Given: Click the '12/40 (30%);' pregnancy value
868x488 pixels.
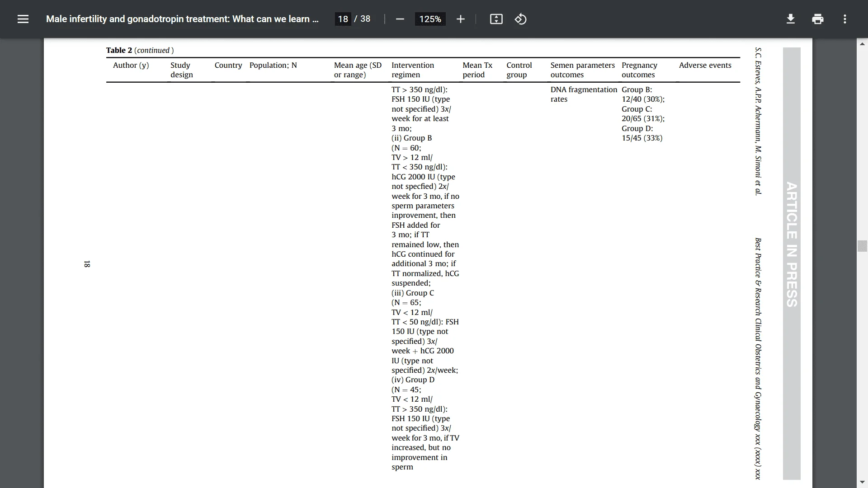Looking at the screenshot, I should pyautogui.click(x=643, y=99).
